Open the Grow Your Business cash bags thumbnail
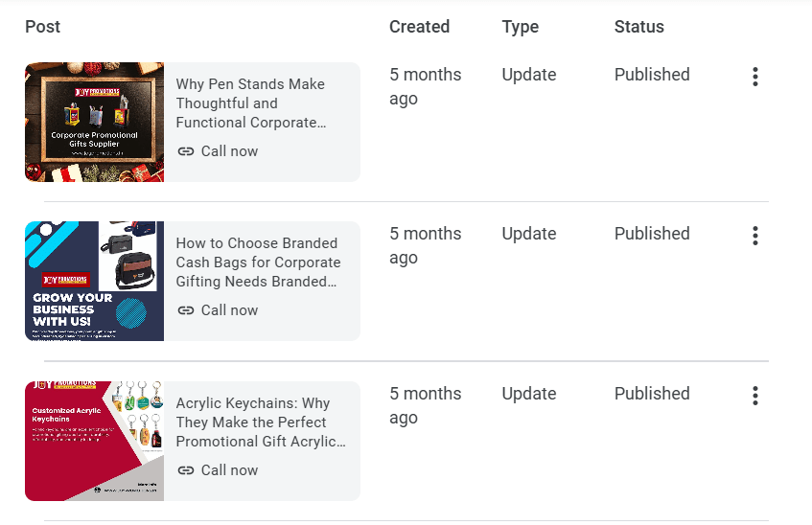Screen dimensions: 812x525 coord(94,281)
